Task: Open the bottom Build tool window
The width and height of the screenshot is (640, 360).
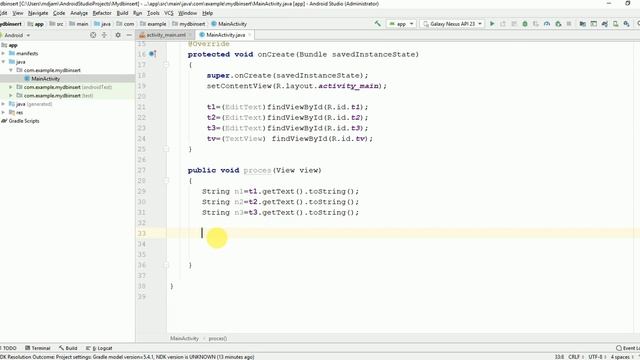Action: pos(68,348)
